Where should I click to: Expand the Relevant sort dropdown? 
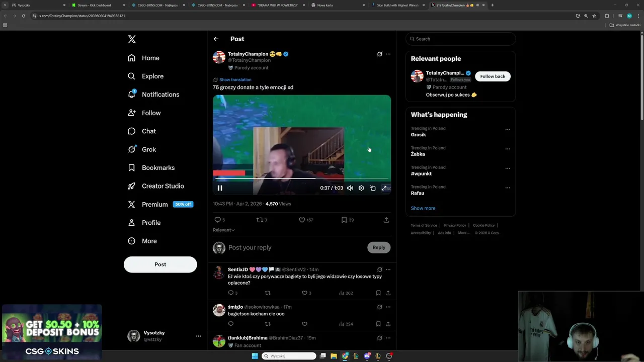pos(224,230)
